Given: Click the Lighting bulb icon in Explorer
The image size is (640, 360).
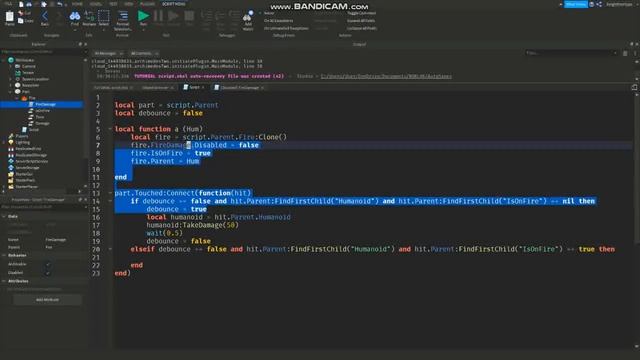Looking at the screenshot, I should (x=11, y=142).
